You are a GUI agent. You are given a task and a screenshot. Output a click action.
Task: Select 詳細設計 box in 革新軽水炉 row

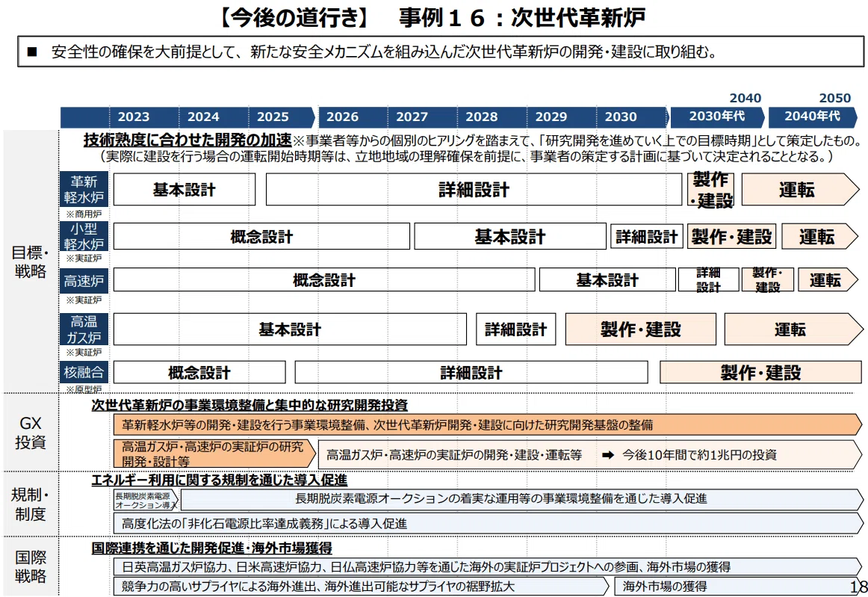point(474,189)
